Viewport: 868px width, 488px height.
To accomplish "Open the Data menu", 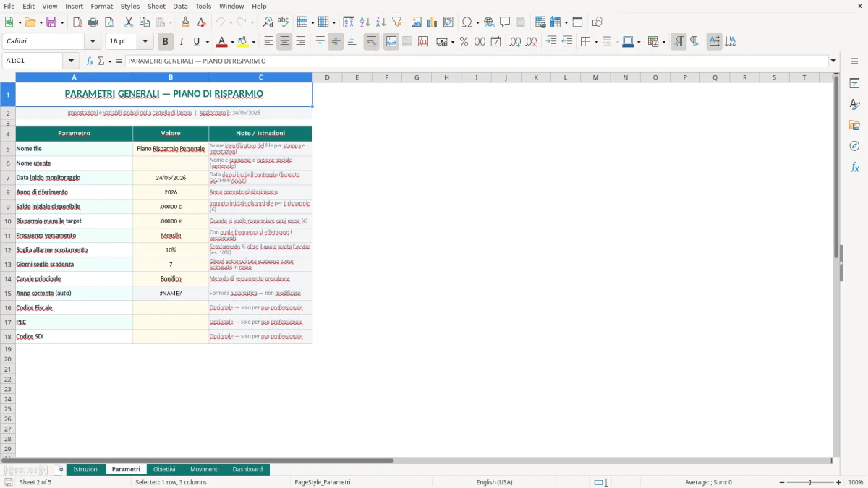I will coord(180,6).
